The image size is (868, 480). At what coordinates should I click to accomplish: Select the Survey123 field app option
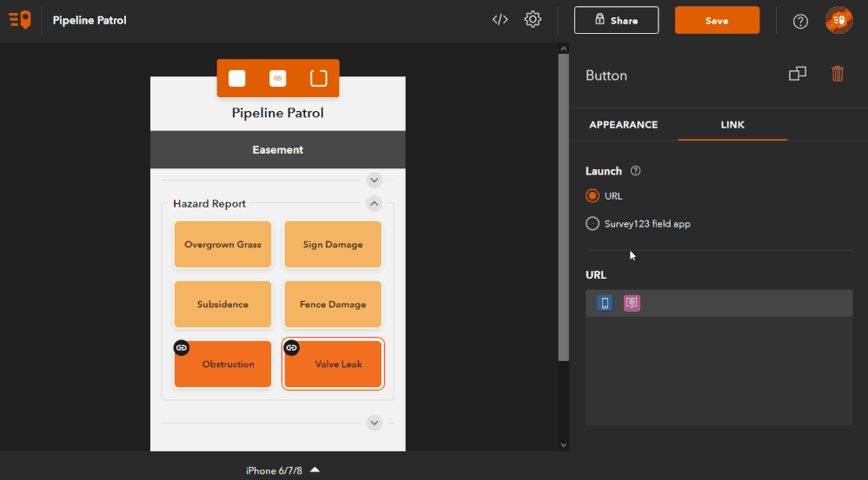[593, 223]
